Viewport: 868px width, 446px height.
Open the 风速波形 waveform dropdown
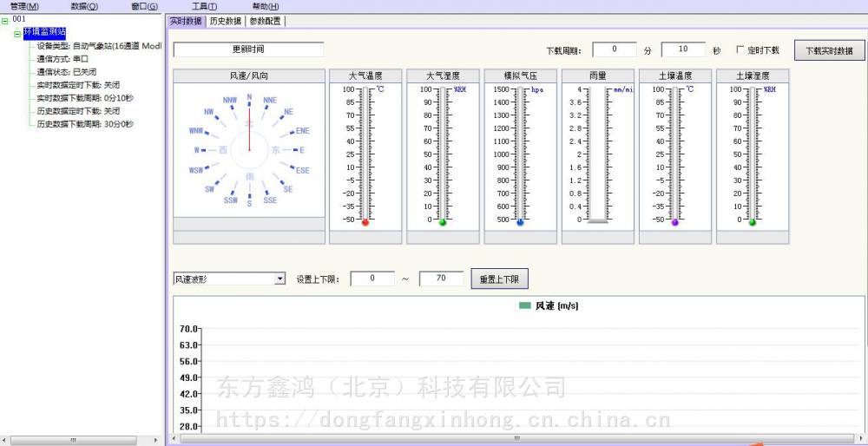pyautogui.click(x=279, y=279)
